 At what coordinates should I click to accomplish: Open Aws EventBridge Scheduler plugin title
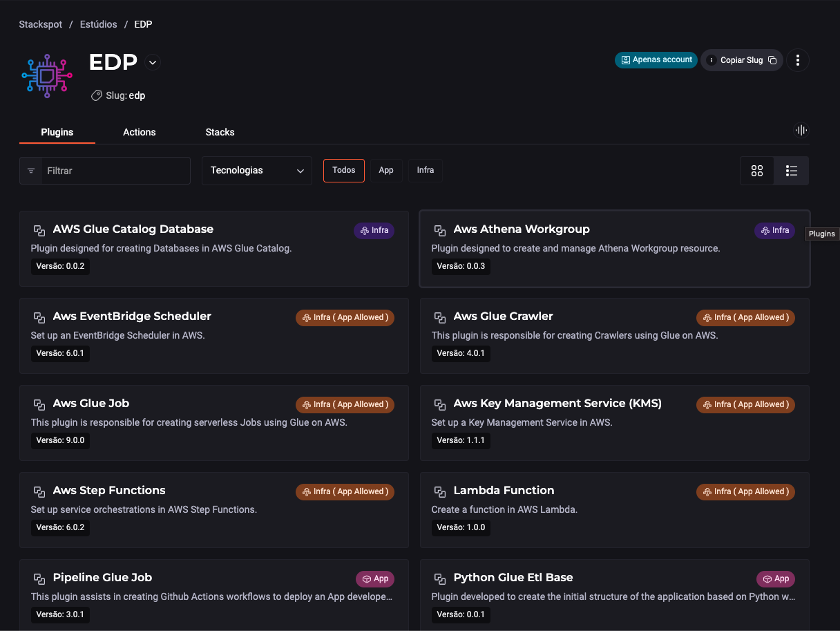click(x=132, y=317)
